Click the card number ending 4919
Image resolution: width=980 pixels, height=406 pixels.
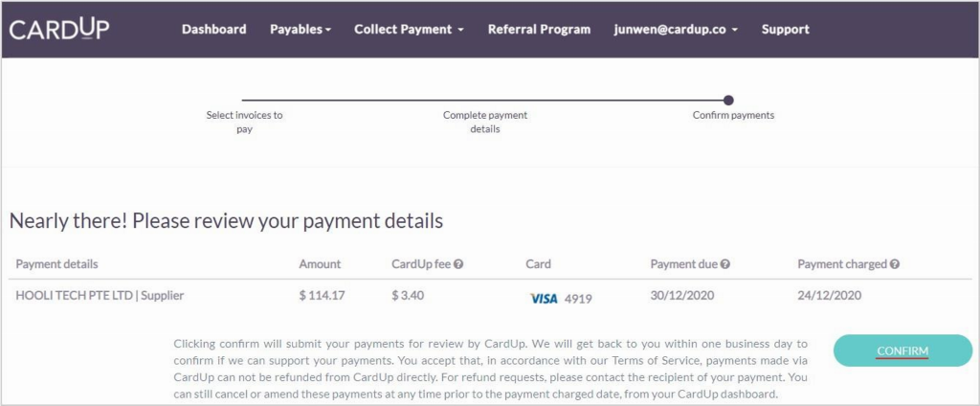(x=578, y=299)
